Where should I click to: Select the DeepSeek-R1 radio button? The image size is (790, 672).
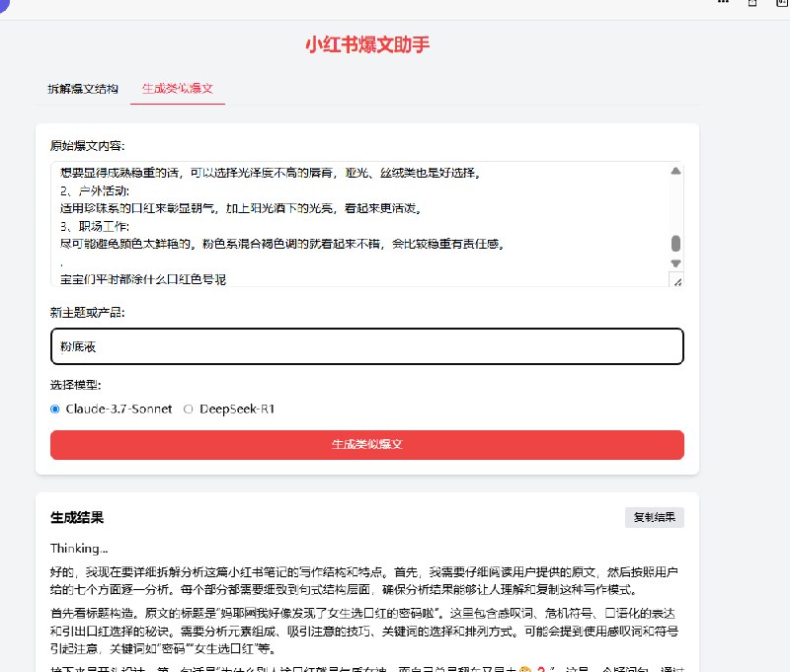click(x=188, y=410)
